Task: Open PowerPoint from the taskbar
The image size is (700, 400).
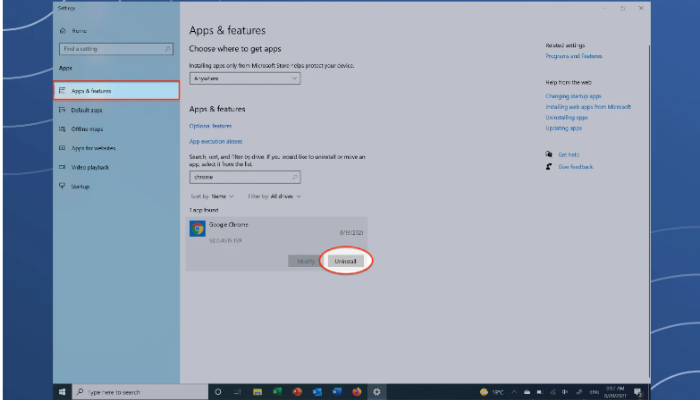Action: (297, 392)
